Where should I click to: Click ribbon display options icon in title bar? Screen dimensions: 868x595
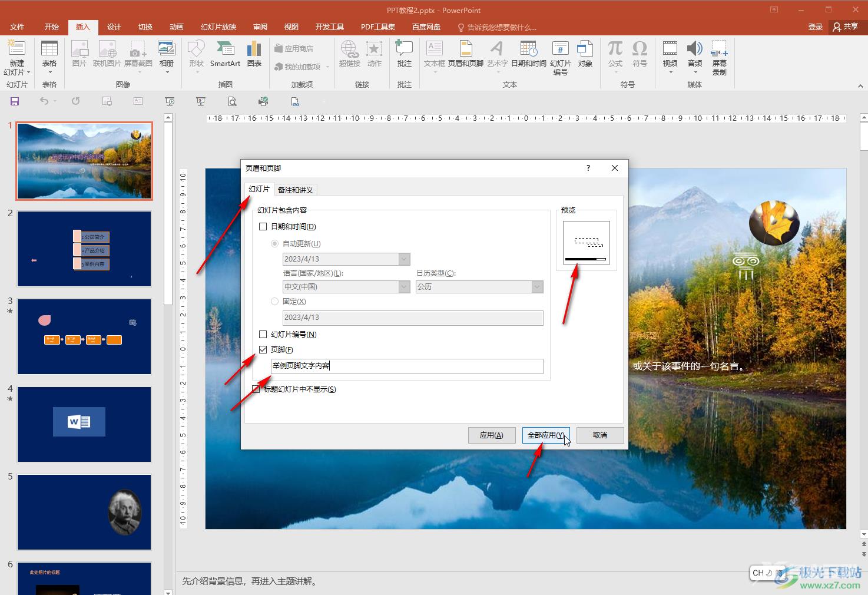(x=774, y=9)
